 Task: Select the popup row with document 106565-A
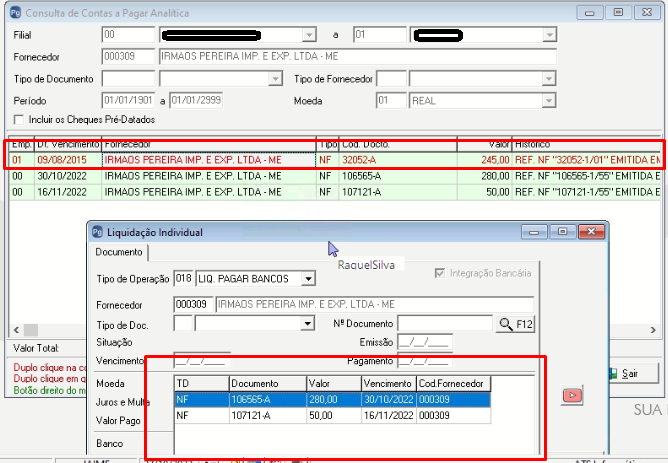click(x=332, y=400)
